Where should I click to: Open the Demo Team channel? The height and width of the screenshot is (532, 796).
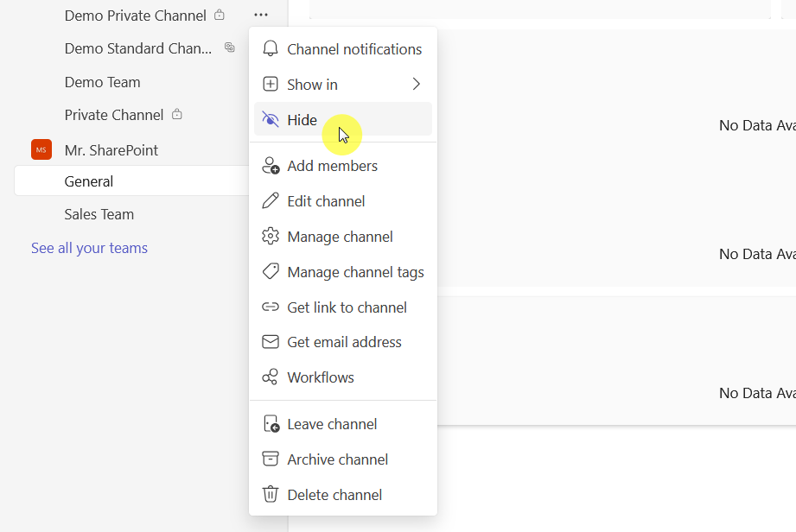[x=103, y=82]
